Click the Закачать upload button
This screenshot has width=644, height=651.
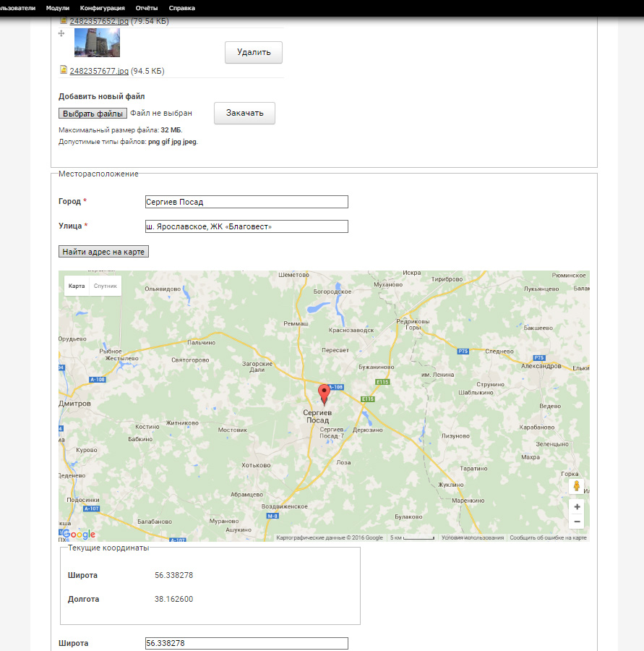click(244, 113)
